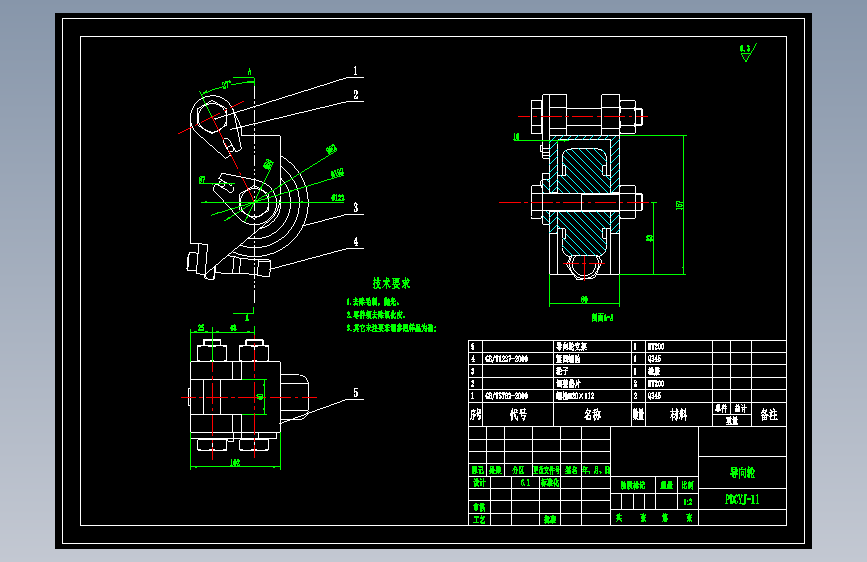Select the second technical requirement line
The image size is (867, 562).
[376, 315]
